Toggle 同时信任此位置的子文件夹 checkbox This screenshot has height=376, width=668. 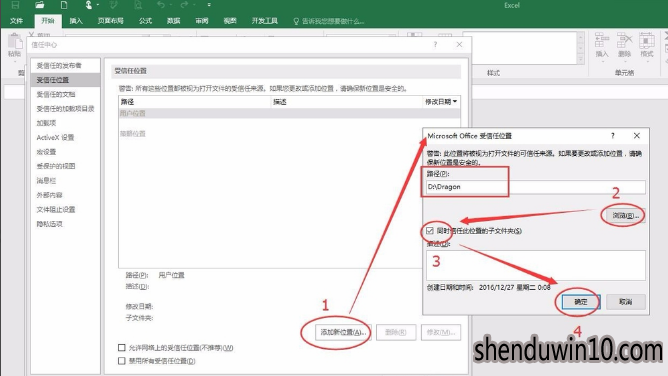pos(430,231)
